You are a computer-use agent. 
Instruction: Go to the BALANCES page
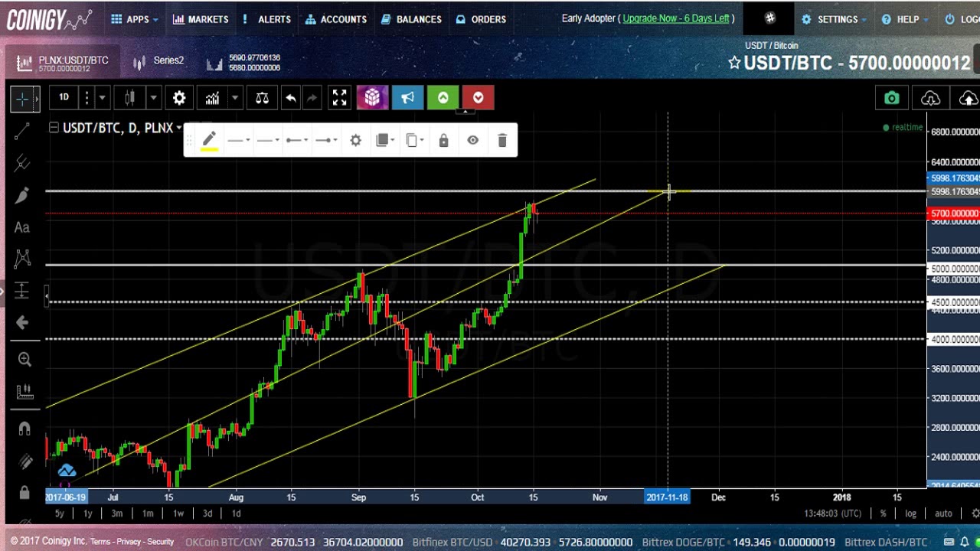411,19
